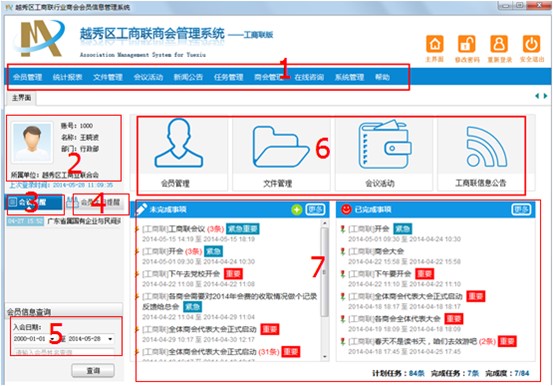Open the 商会管理 menu
Image resolution: width=553 pixels, height=386 pixels.
[x=269, y=77]
